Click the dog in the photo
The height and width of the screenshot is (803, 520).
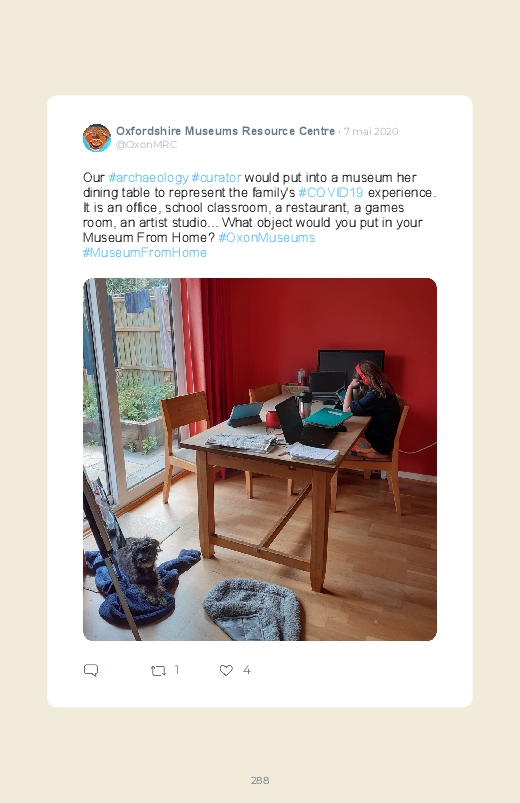coord(141,569)
